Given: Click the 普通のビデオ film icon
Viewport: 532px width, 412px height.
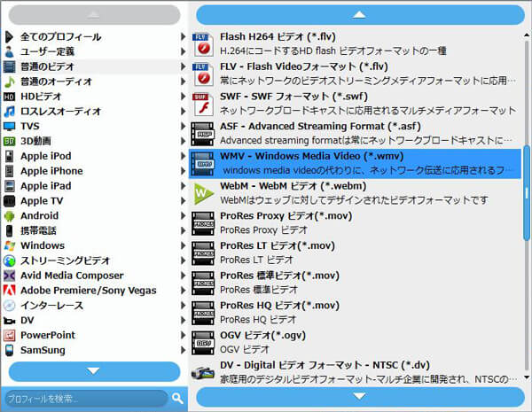Looking at the screenshot, I should click(x=9, y=66).
